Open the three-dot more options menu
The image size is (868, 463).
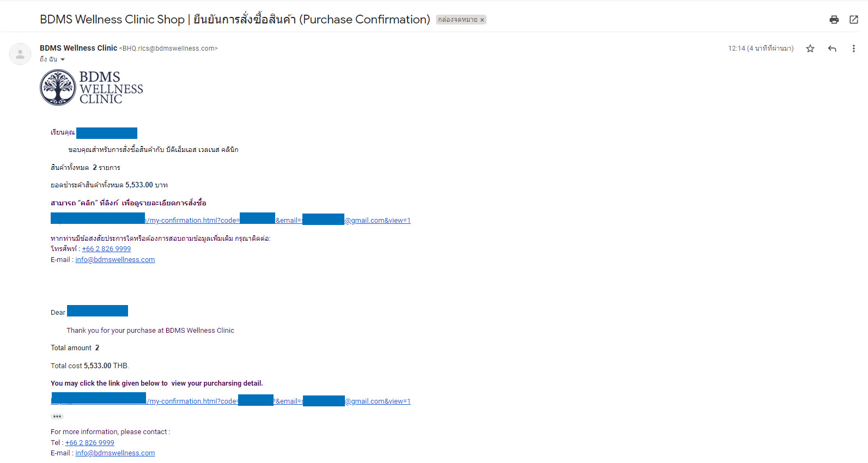[x=853, y=48]
